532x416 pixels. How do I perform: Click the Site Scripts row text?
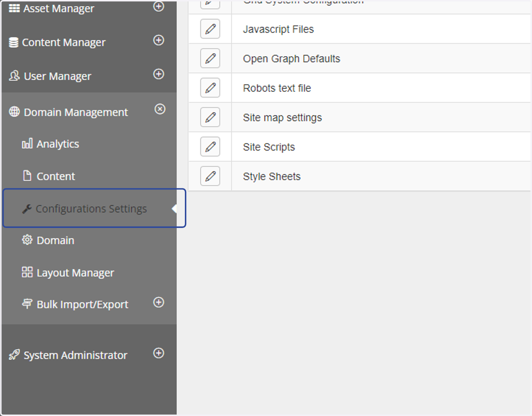tap(269, 147)
